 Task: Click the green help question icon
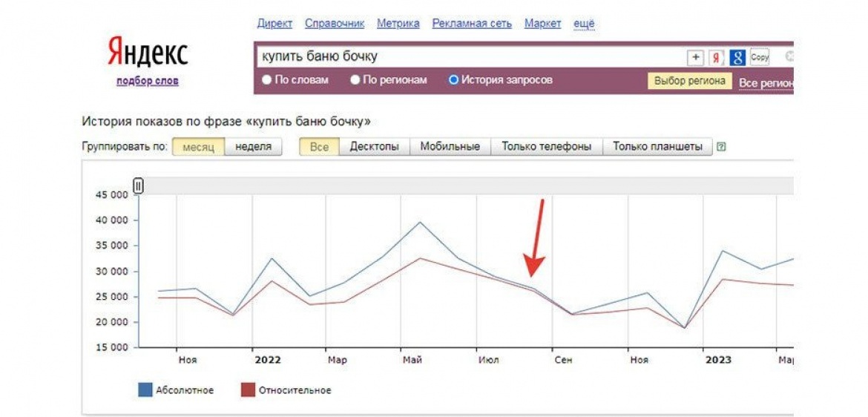click(x=721, y=147)
